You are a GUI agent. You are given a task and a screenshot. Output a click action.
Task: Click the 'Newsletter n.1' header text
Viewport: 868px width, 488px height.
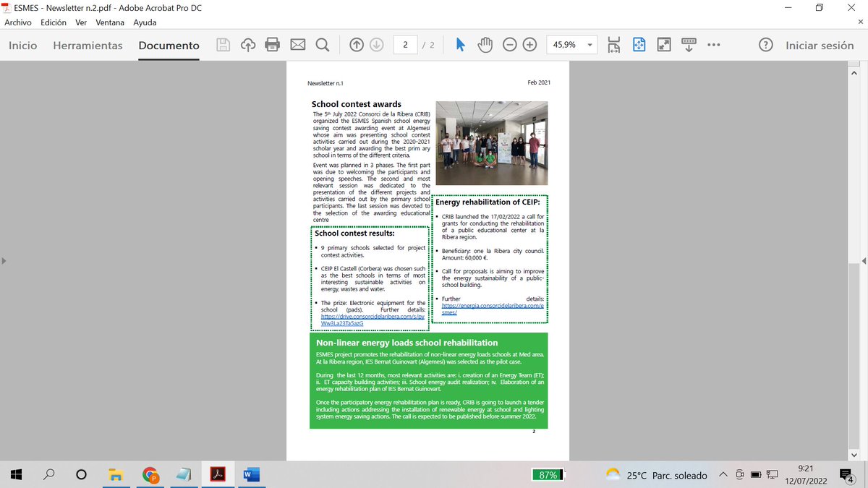pos(325,83)
